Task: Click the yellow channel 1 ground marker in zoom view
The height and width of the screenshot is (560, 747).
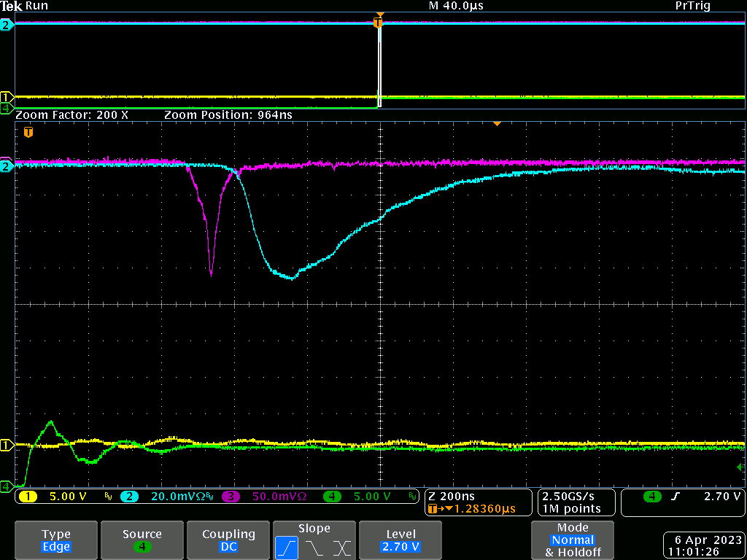Action: click(x=7, y=445)
